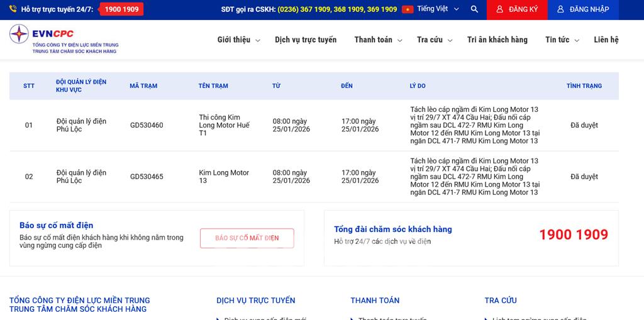Click the large 1900 1909 call center number
The image size is (644, 320).
[x=573, y=234]
